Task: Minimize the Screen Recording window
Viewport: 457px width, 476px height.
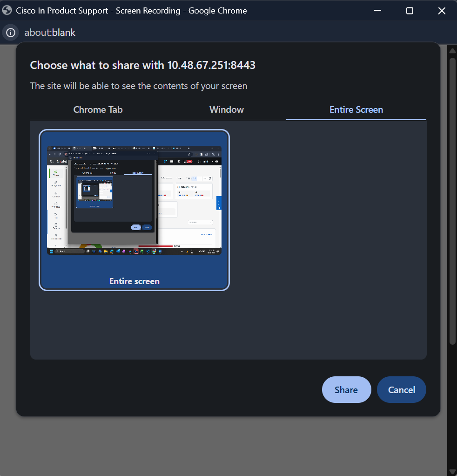Action: [377, 10]
